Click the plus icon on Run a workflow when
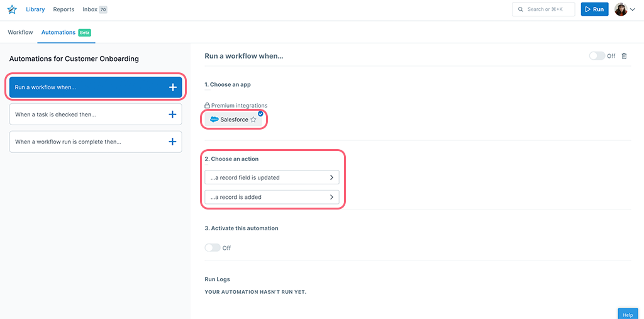 173,87
